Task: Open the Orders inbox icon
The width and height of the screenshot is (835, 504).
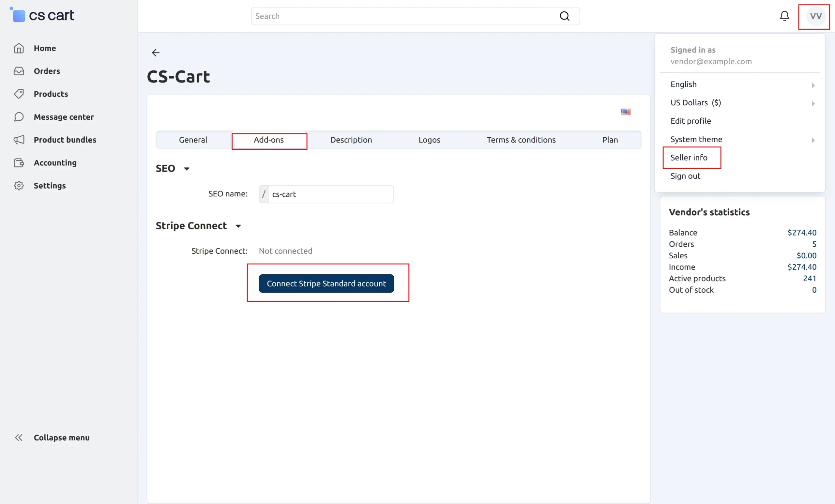Action: coord(19,71)
